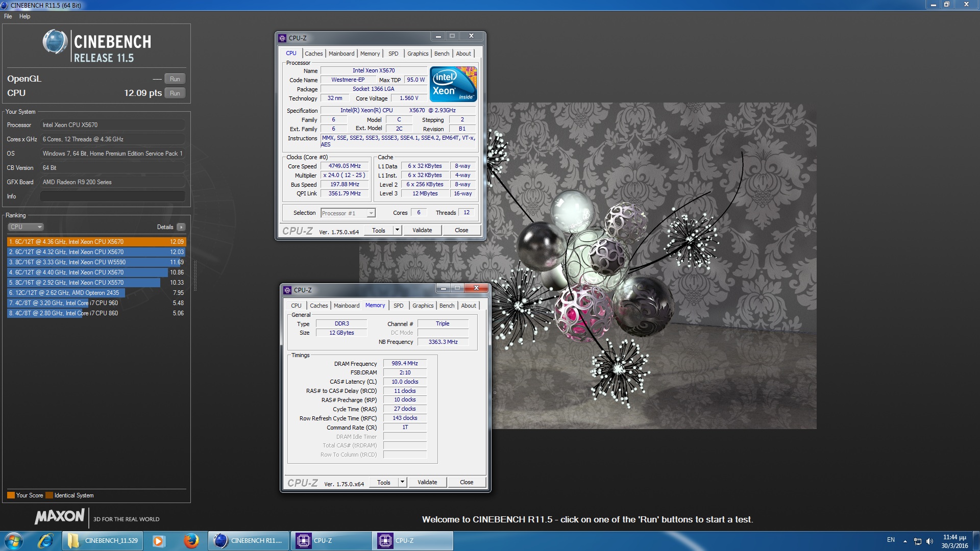The height and width of the screenshot is (551, 980).
Task: Click the Identical System legend swatch
Action: (x=49, y=495)
